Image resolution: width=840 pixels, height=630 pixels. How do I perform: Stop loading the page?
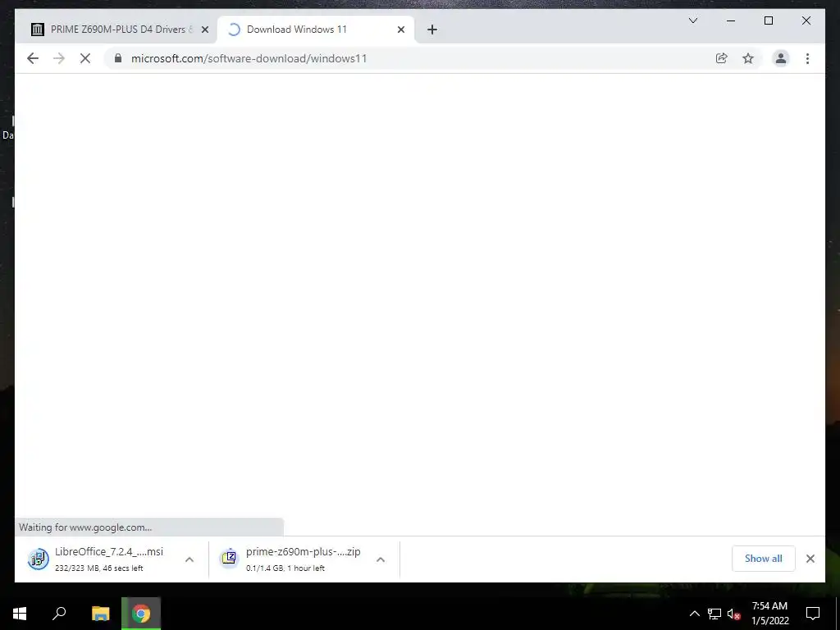pyautogui.click(x=85, y=58)
